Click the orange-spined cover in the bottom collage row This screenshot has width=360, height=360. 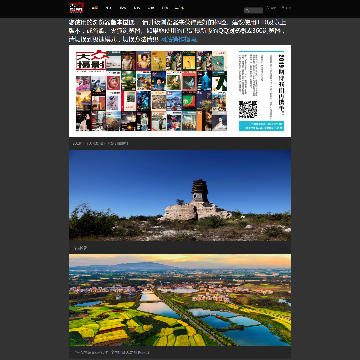[x=204, y=121]
